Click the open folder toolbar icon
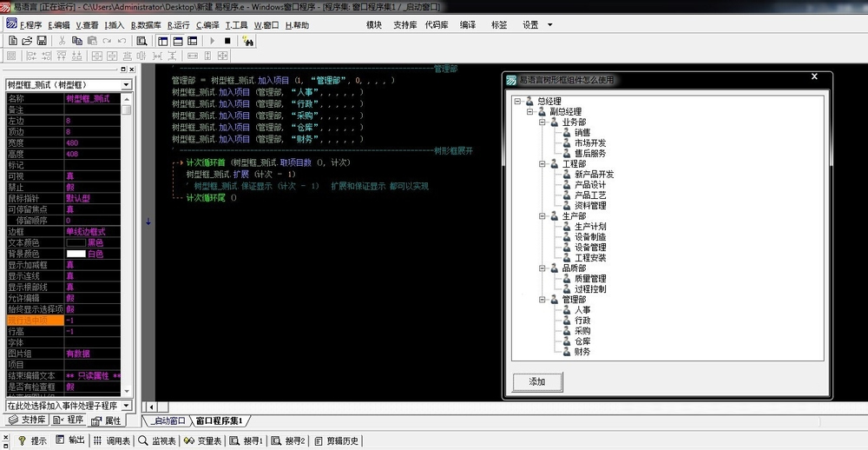 point(27,41)
